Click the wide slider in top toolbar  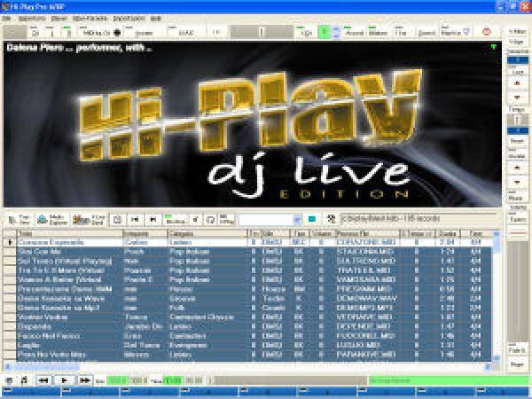coord(262,32)
